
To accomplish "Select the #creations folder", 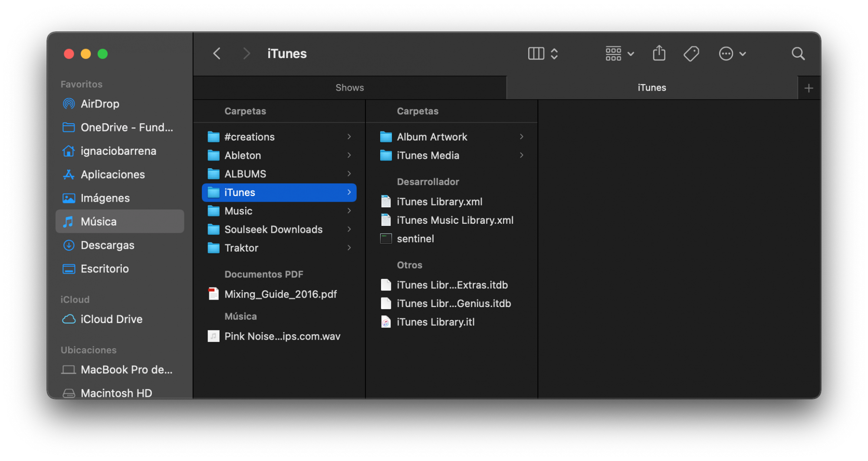I will 279,137.
